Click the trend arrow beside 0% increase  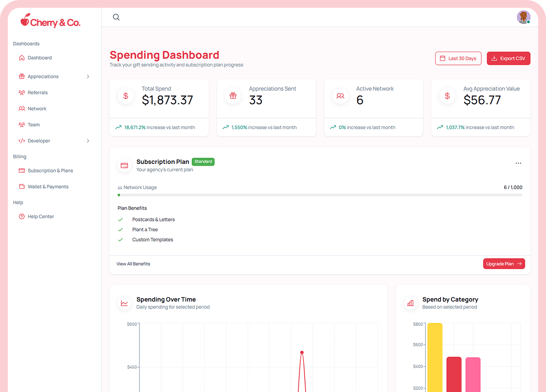tap(333, 128)
